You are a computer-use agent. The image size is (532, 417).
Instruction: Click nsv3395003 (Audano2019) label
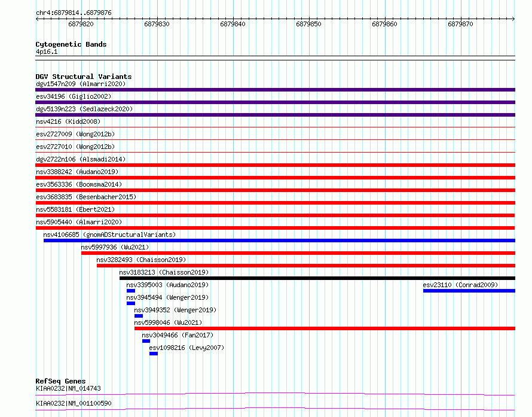167,285
